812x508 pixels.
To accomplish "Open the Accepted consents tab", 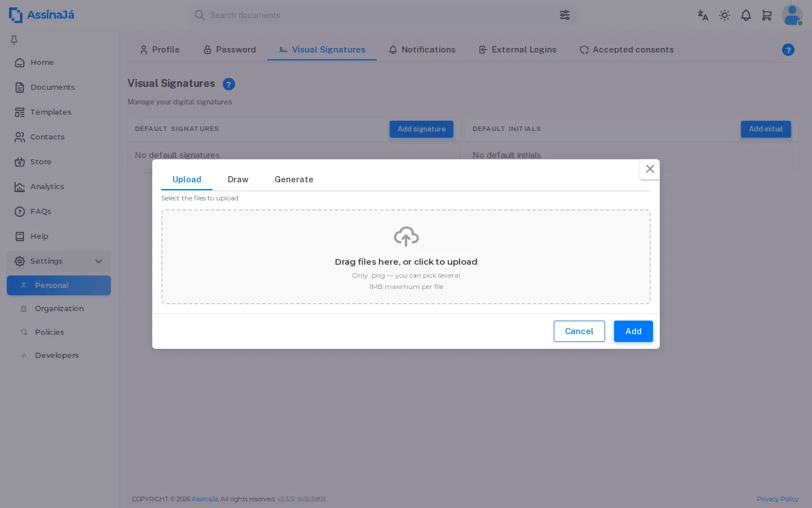I will tap(626, 50).
